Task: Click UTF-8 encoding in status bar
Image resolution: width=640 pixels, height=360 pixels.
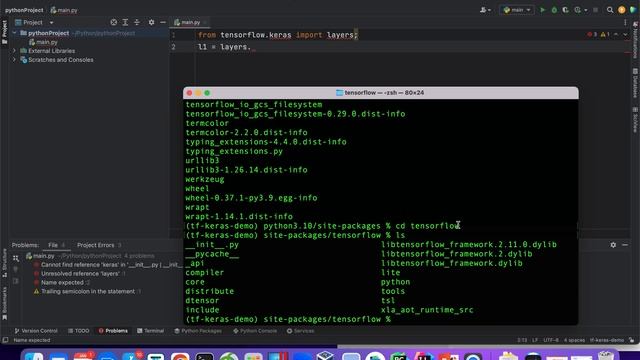Action: coord(551,340)
